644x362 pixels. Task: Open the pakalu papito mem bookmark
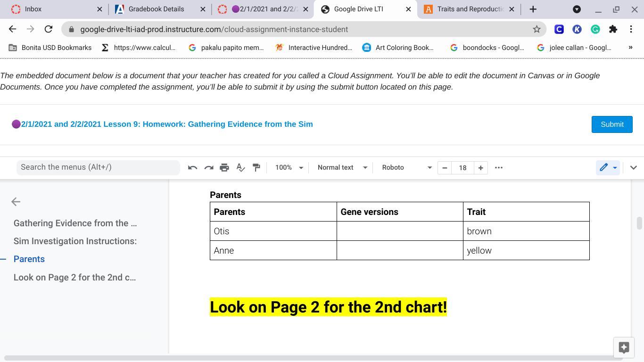pos(226,48)
